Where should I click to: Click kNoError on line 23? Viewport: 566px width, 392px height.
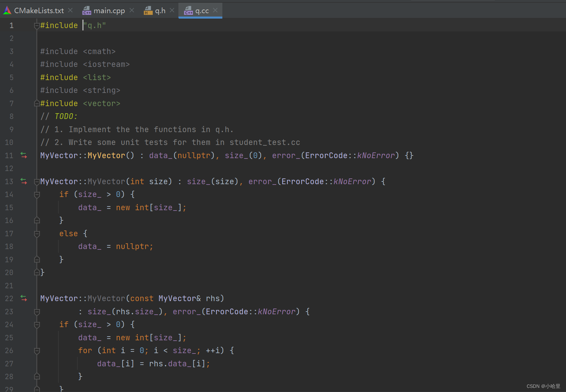[x=276, y=312]
